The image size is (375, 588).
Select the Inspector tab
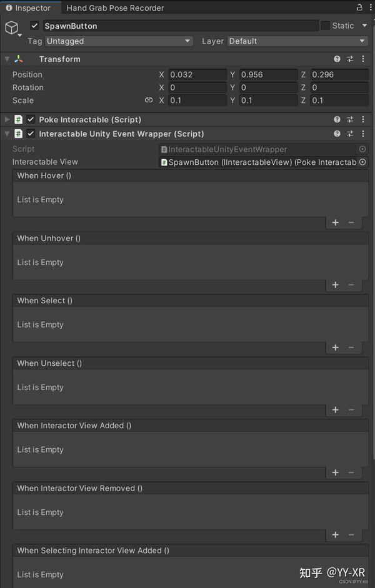[28, 9]
